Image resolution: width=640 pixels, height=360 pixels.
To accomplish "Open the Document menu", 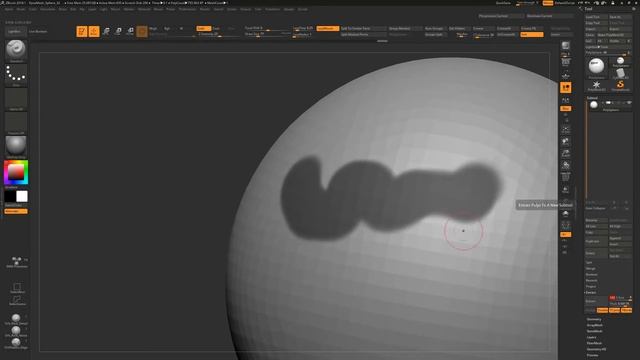I will tap(48, 9).
